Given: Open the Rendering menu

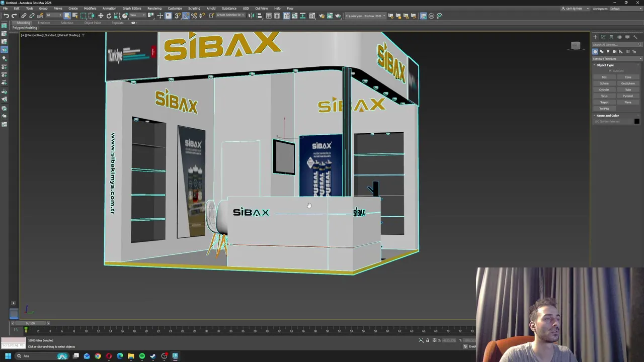Looking at the screenshot, I should pos(154,9).
